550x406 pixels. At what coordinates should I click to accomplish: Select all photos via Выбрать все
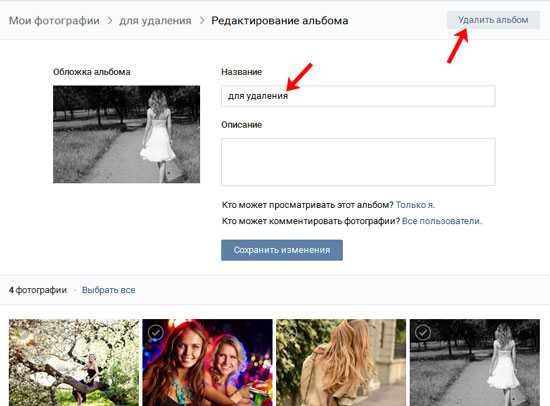108,290
